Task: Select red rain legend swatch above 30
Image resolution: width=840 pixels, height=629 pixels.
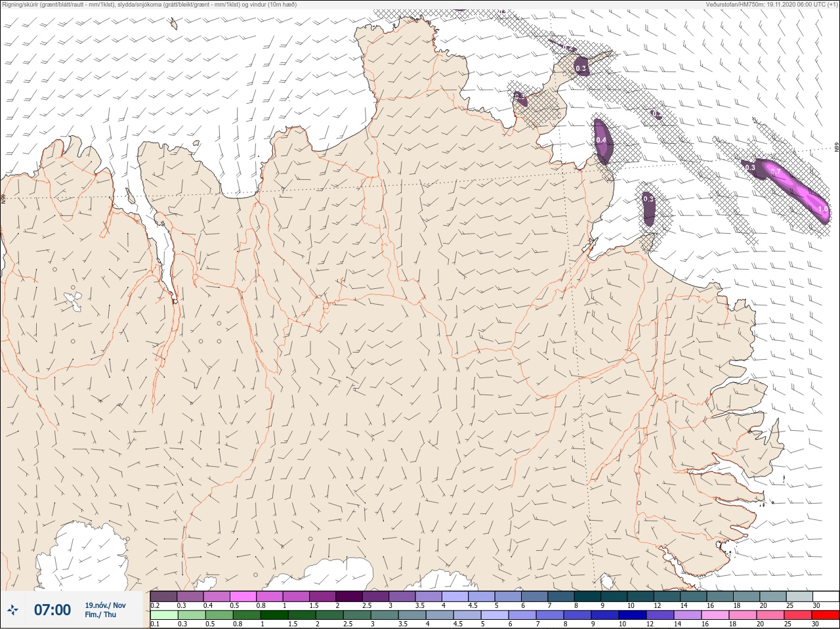Action: coord(826,615)
